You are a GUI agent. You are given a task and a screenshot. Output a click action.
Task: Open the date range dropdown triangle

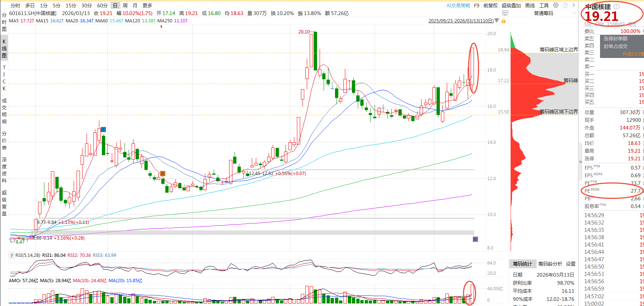(497, 21)
